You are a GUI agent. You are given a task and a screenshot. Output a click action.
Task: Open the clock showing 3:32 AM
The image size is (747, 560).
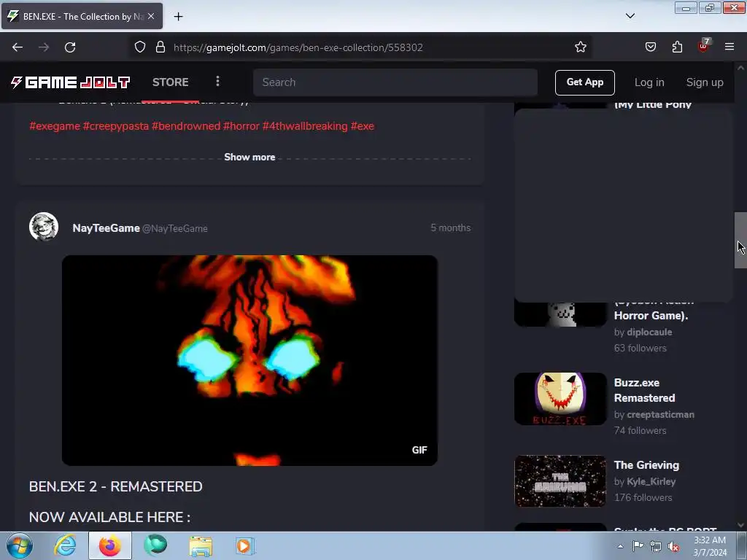(x=710, y=545)
